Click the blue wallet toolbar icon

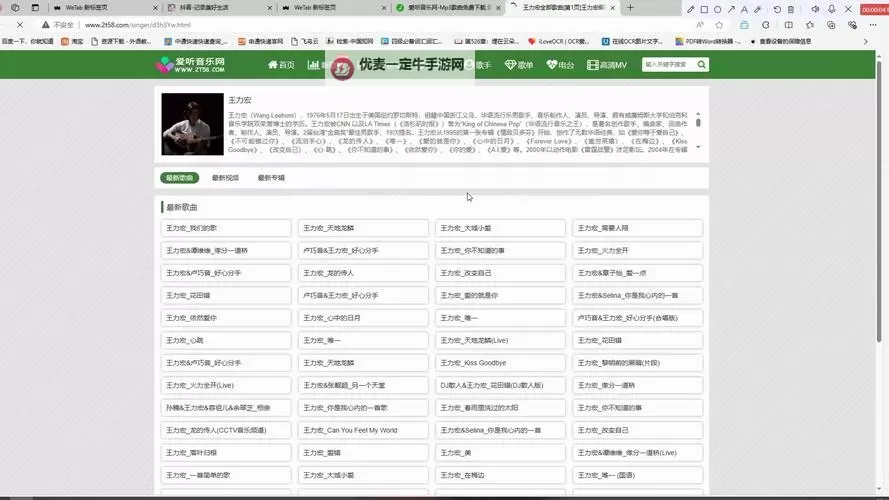(x=744, y=25)
